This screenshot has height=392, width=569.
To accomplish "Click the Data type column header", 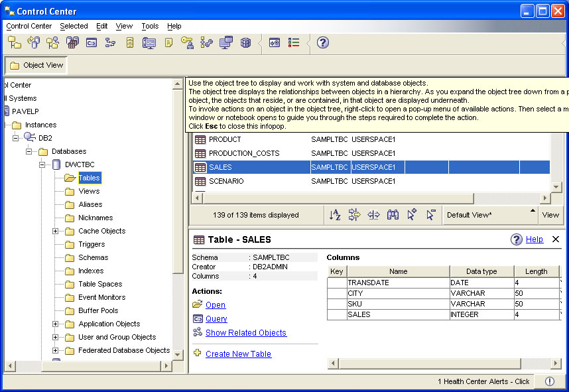I will (481, 271).
